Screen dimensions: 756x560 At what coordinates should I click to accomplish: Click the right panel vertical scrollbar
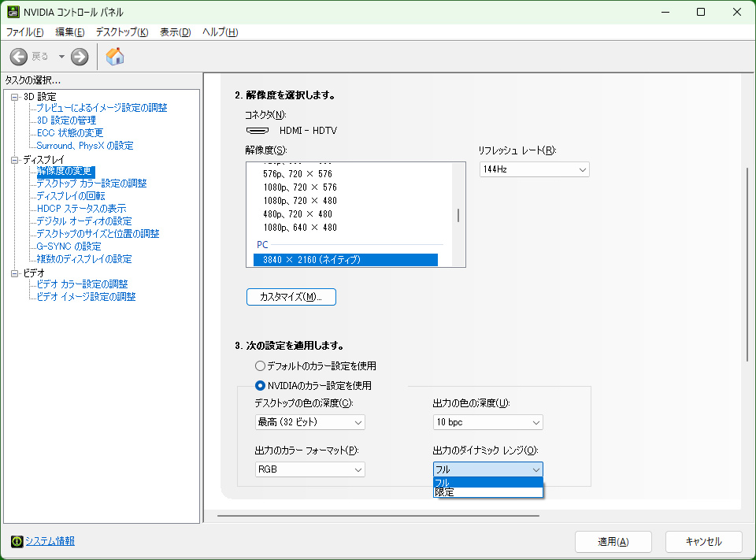coord(748,265)
